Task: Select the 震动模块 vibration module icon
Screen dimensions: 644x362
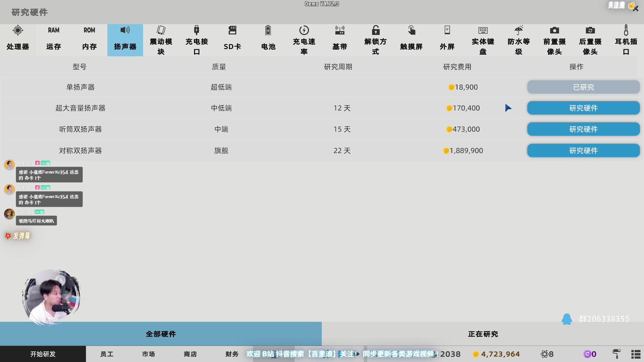Action: point(161,40)
